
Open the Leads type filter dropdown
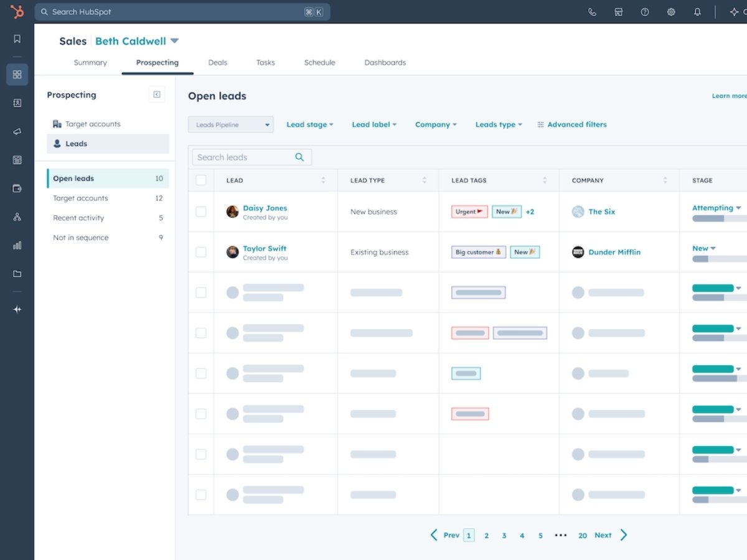click(x=499, y=124)
